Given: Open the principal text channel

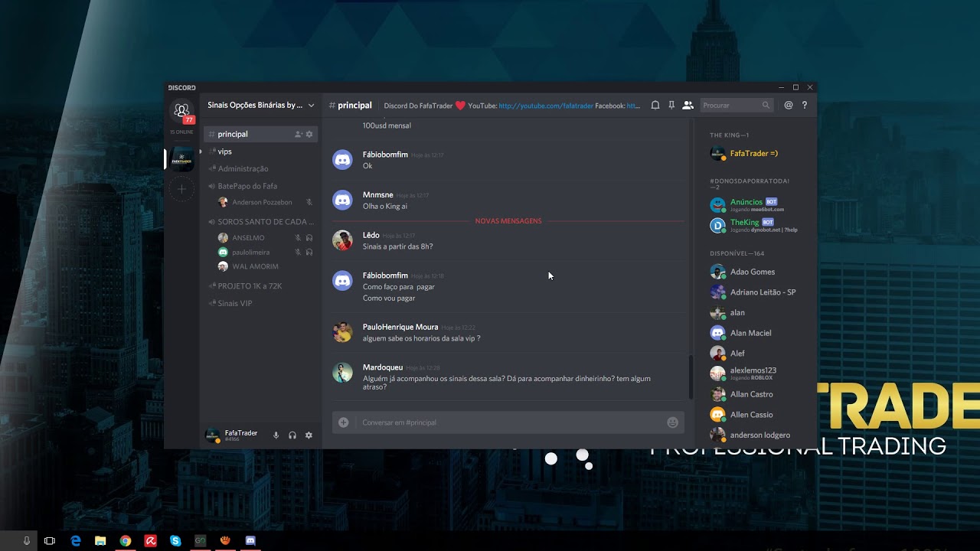Looking at the screenshot, I should (x=260, y=134).
